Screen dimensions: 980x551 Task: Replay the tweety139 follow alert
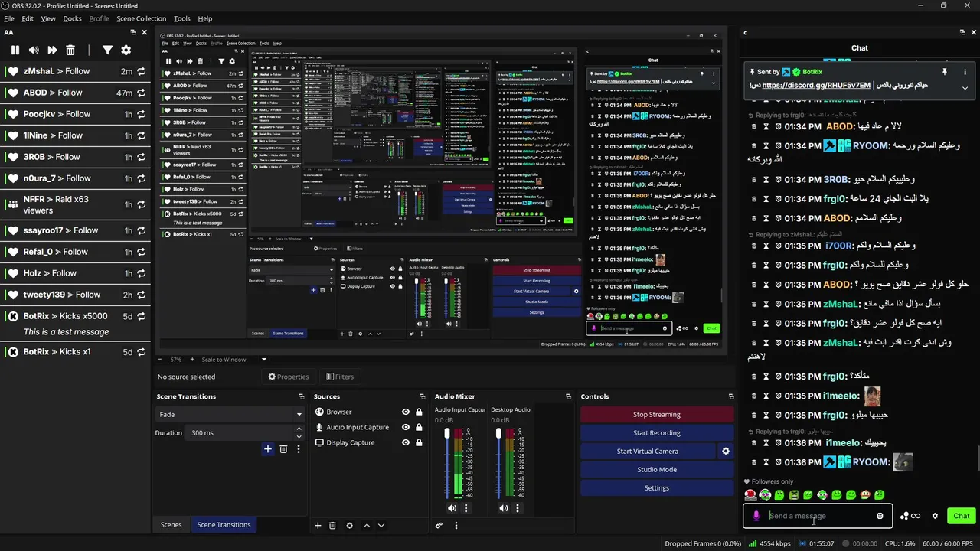click(141, 295)
